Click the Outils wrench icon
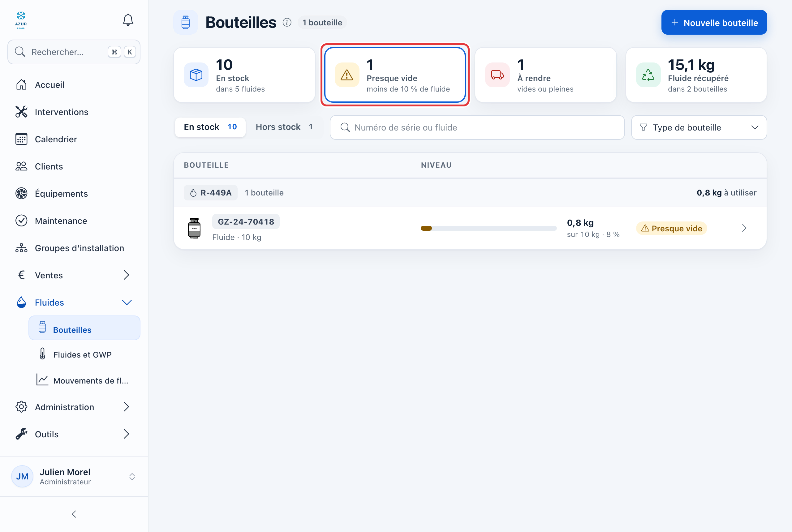The height and width of the screenshot is (532, 792). tap(21, 434)
